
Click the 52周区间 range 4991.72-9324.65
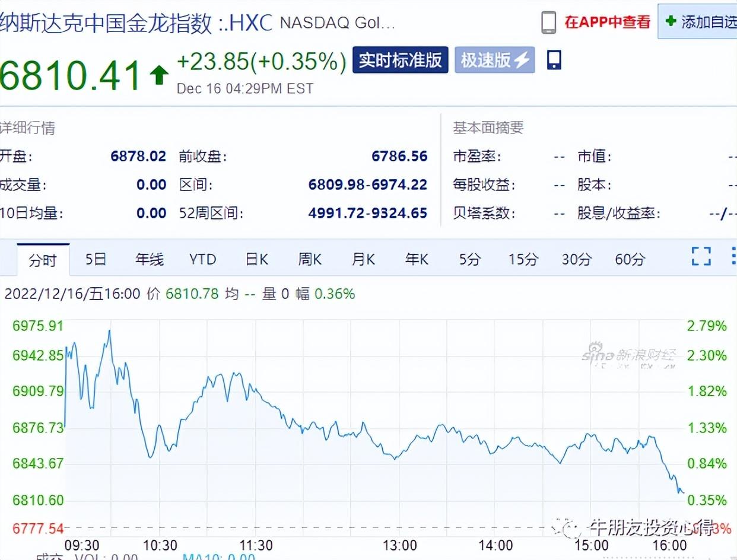pos(368,213)
